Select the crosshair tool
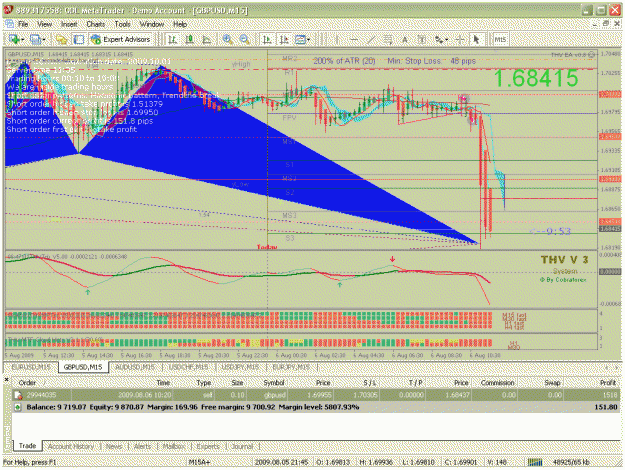The width and height of the screenshot is (625, 470). (460, 39)
